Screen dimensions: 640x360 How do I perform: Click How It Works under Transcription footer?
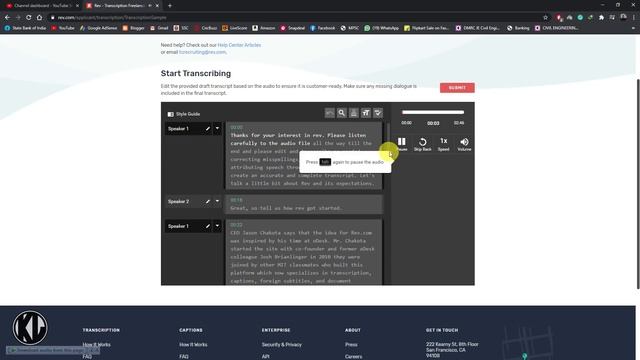pyautogui.click(x=97, y=344)
